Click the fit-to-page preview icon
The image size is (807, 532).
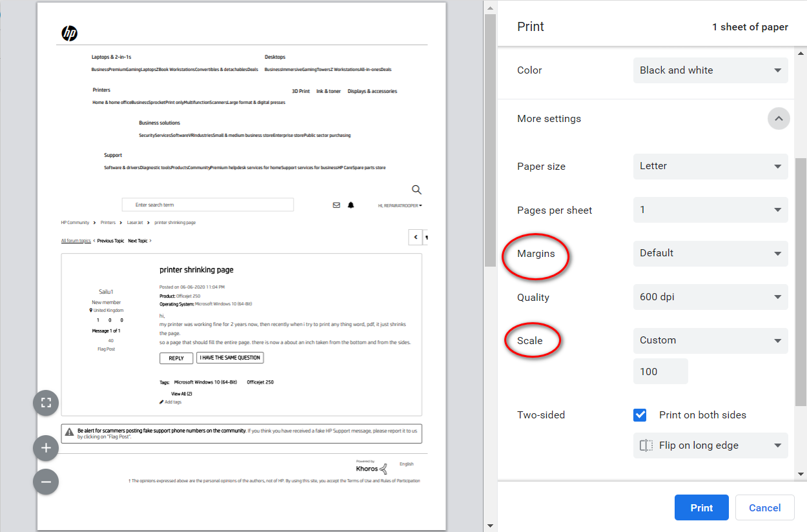click(46, 403)
